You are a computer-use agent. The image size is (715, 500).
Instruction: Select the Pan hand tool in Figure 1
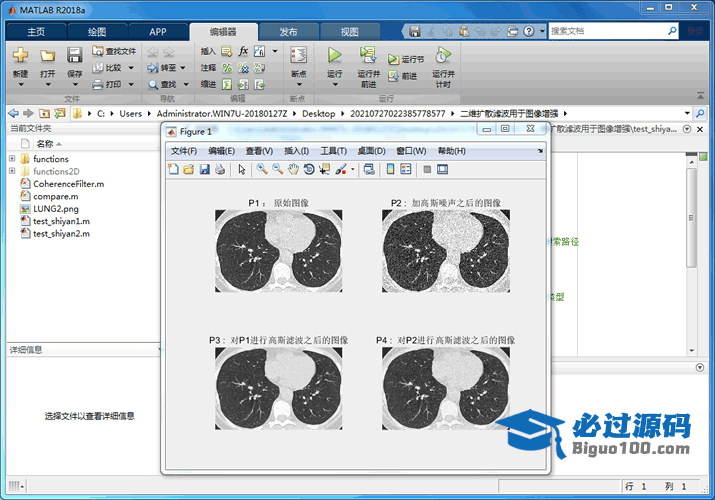[x=294, y=169]
